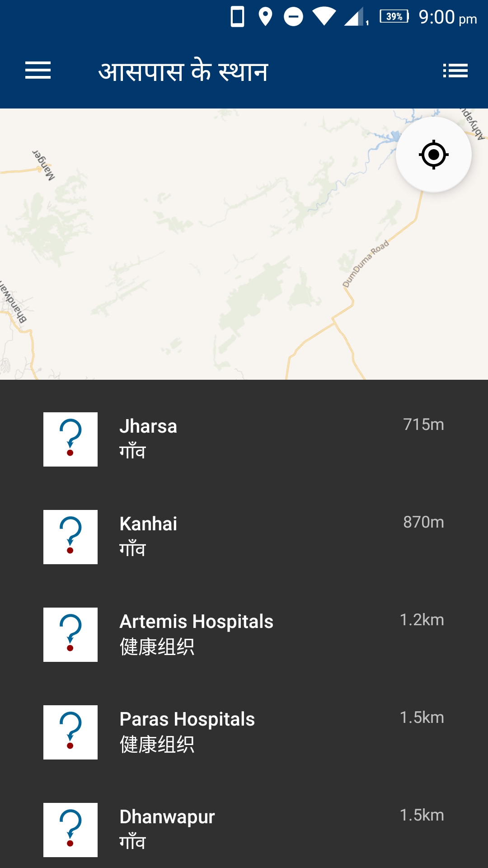Open the hamburger navigation menu
Viewport: 488px width, 868px height.
point(38,71)
